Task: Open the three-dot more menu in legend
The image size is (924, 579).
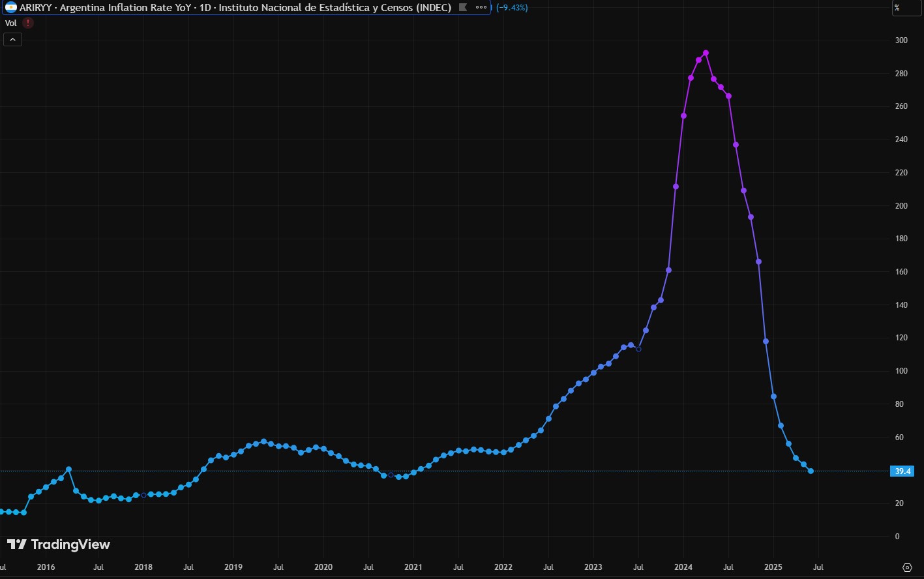Action: pyautogui.click(x=481, y=8)
